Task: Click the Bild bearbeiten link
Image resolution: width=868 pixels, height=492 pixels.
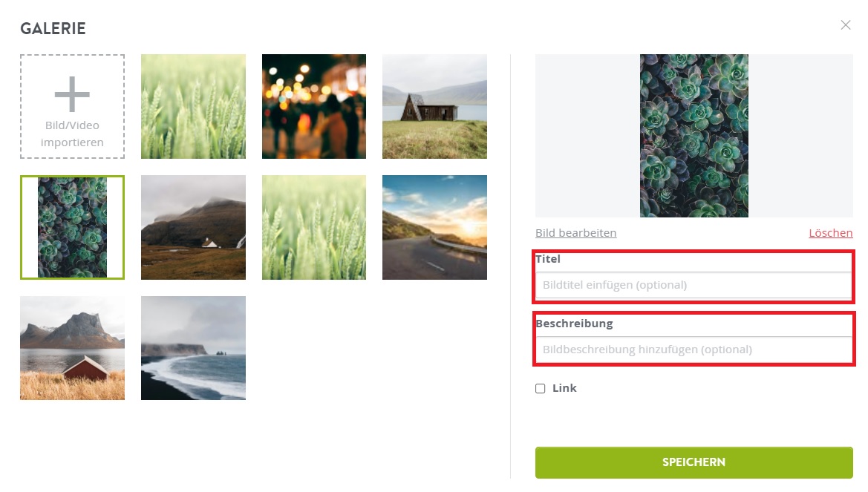Action: point(575,233)
